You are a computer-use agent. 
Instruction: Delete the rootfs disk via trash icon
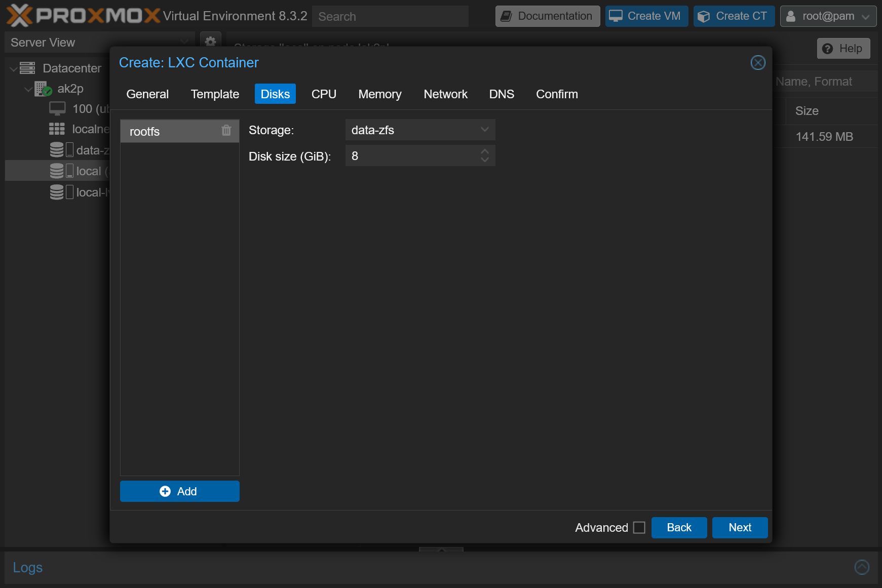[x=226, y=131]
